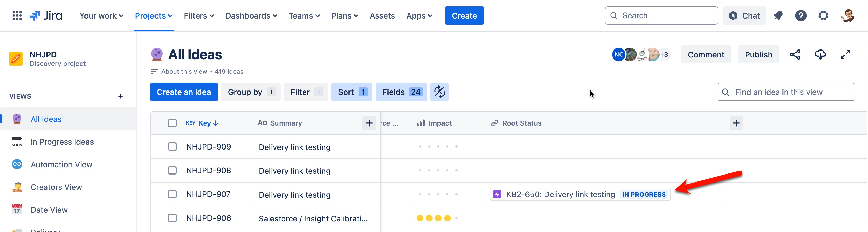Click the share icon beside Publish
This screenshot has width=868, height=232.
click(x=796, y=54)
